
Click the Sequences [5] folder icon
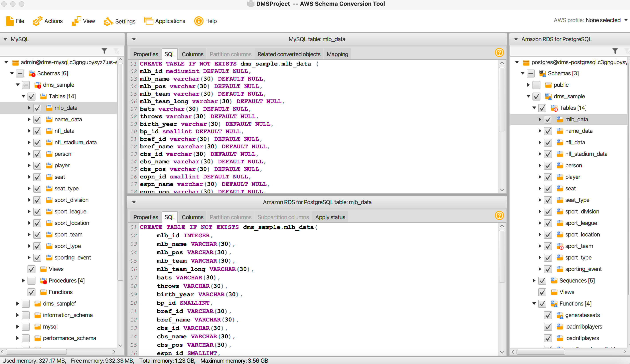[554, 281]
